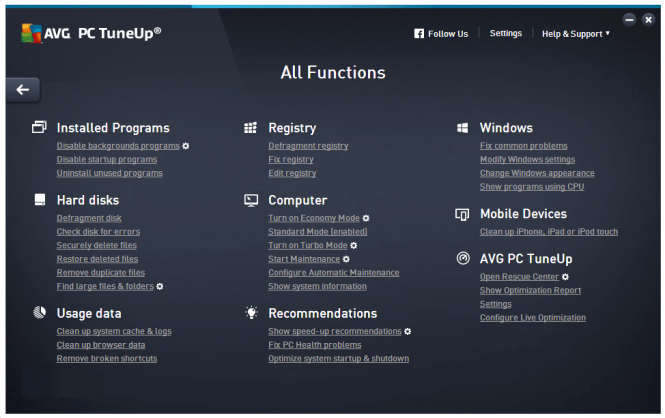Open Securely delete files

click(97, 245)
